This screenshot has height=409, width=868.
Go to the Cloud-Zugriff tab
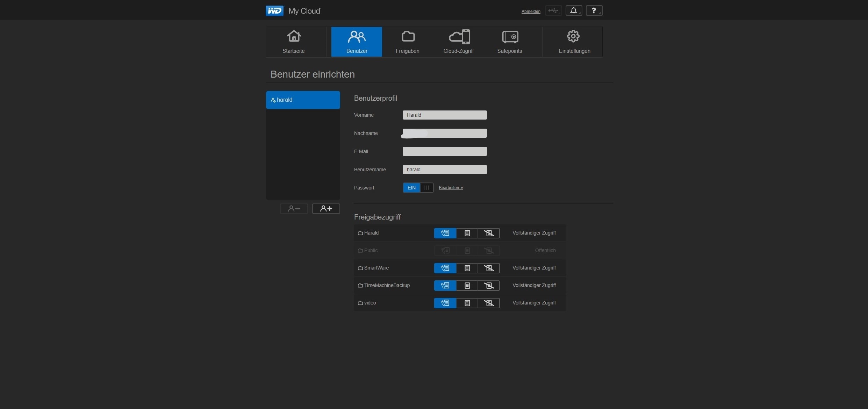coord(458,42)
